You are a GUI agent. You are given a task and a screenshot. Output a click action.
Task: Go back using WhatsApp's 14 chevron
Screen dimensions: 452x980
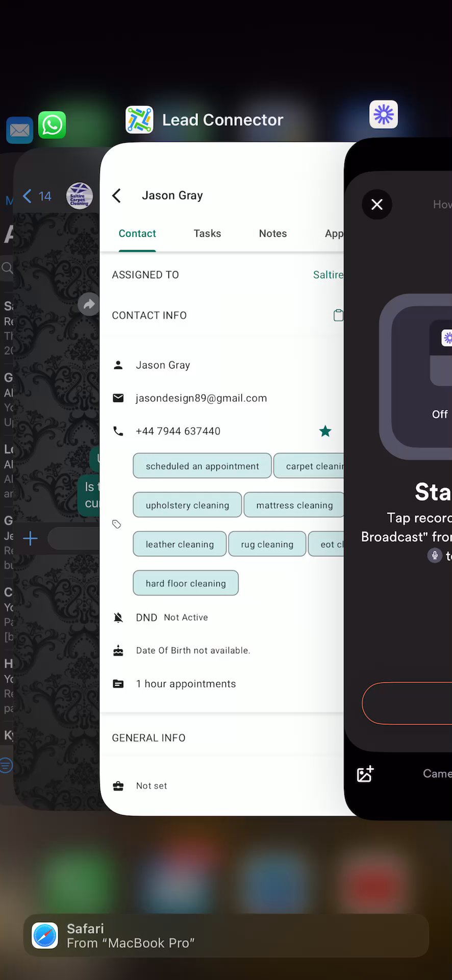[37, 196]
